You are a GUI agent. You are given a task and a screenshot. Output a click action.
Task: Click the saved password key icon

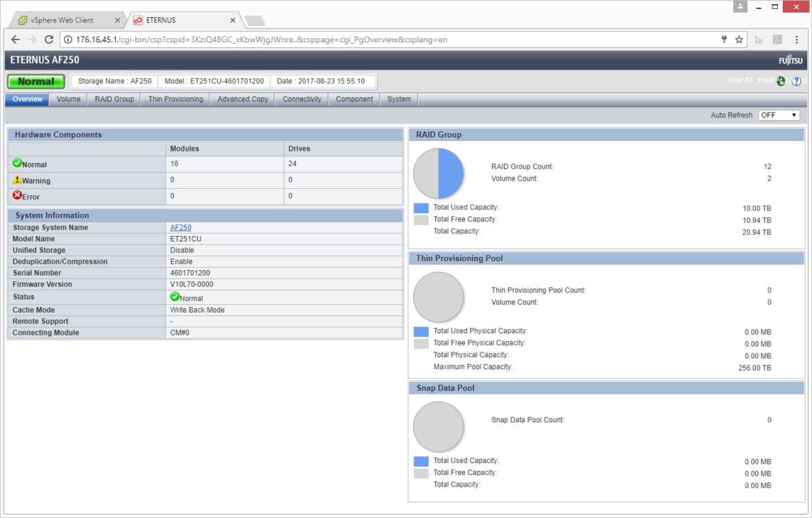724,40
